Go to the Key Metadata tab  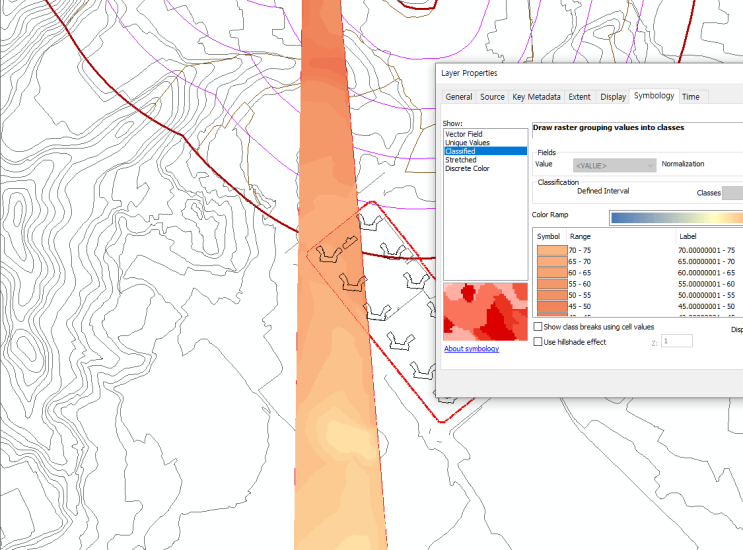click(536, 97)
